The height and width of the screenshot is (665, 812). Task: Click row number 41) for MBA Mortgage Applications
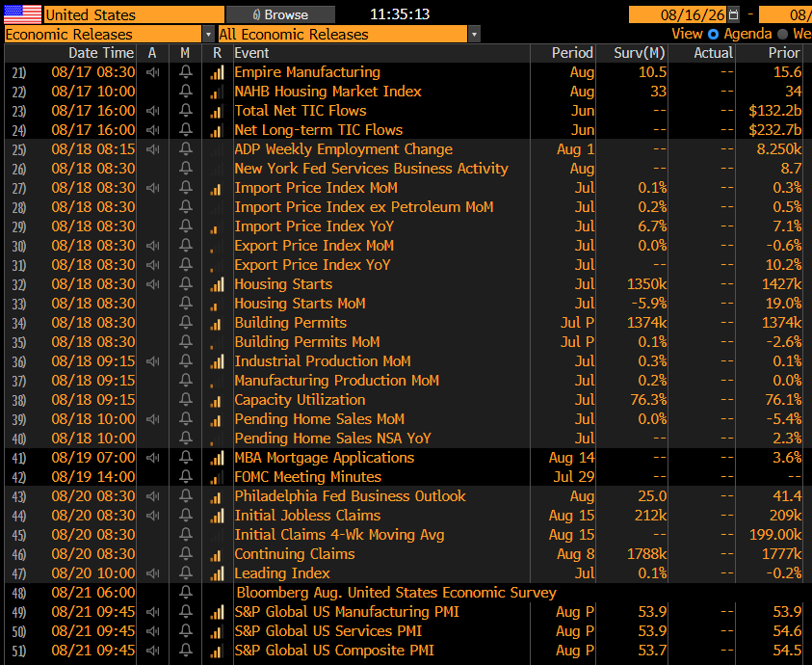18,458
